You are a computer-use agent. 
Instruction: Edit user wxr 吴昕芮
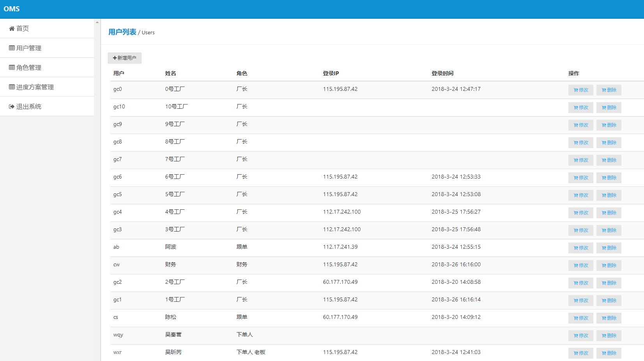tap(581, 353)
